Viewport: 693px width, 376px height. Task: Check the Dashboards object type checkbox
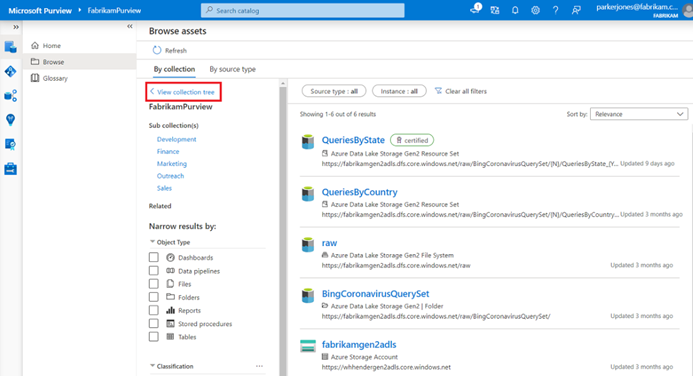153,257
